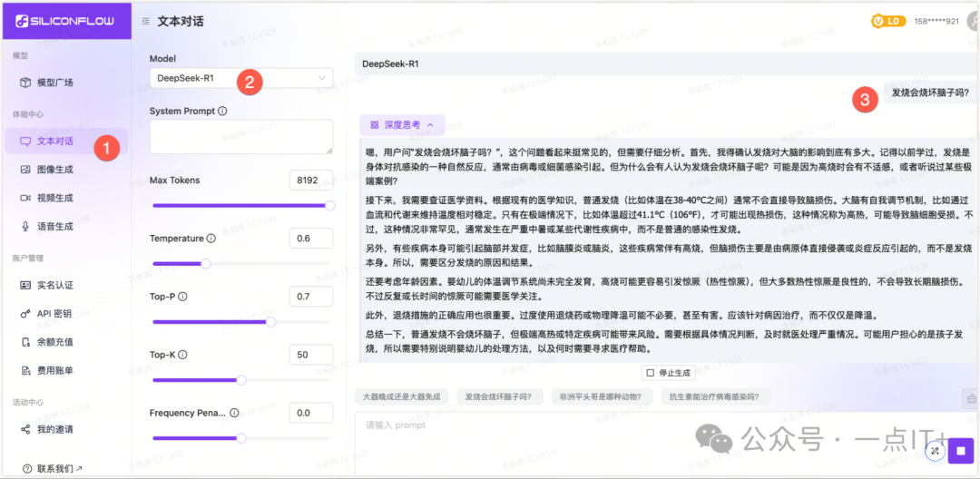Click the user avatar icon
Screen dimensions: 980x479
click(x=973, y=21)
